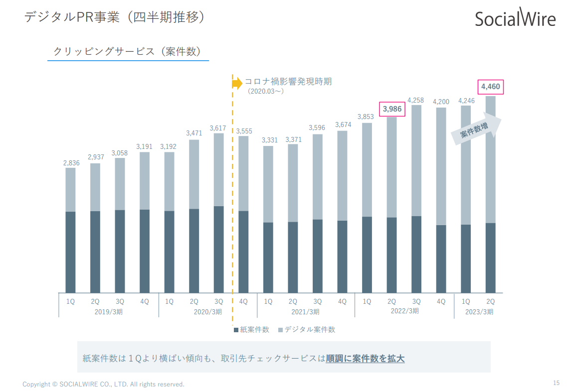Click the 4,200 value label

(441, 102)
